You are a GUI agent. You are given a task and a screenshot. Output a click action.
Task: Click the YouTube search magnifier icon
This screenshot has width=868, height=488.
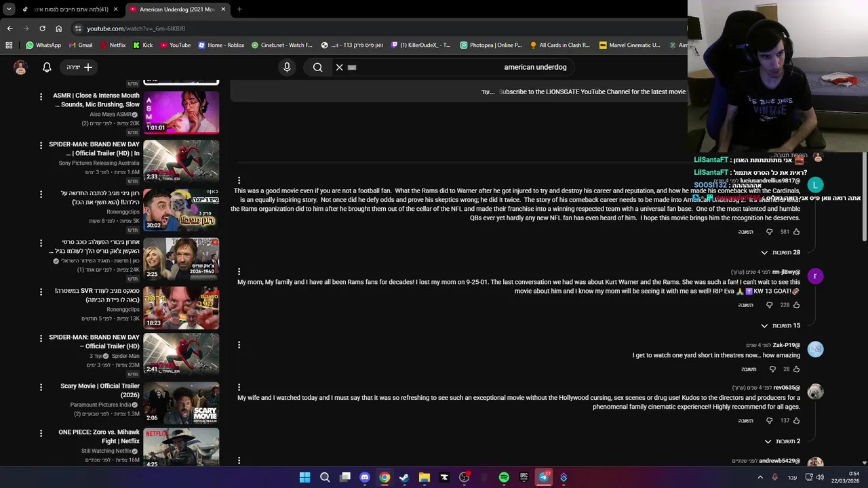point(317,67)
